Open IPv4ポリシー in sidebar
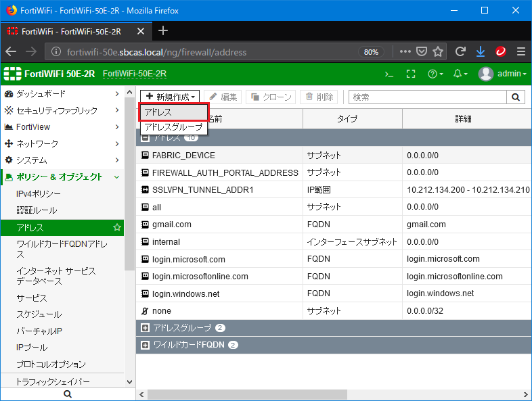This screenshot has height=401, width=532. click(x=39, y=193)
